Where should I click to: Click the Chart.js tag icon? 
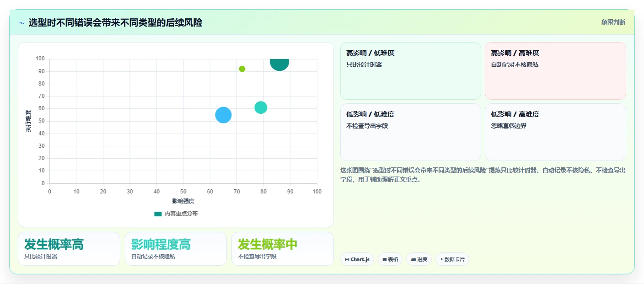click(347, 259)
